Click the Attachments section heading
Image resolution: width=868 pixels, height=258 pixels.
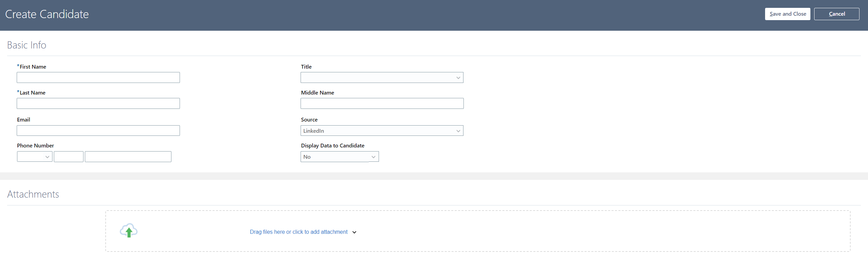point(33,194)
